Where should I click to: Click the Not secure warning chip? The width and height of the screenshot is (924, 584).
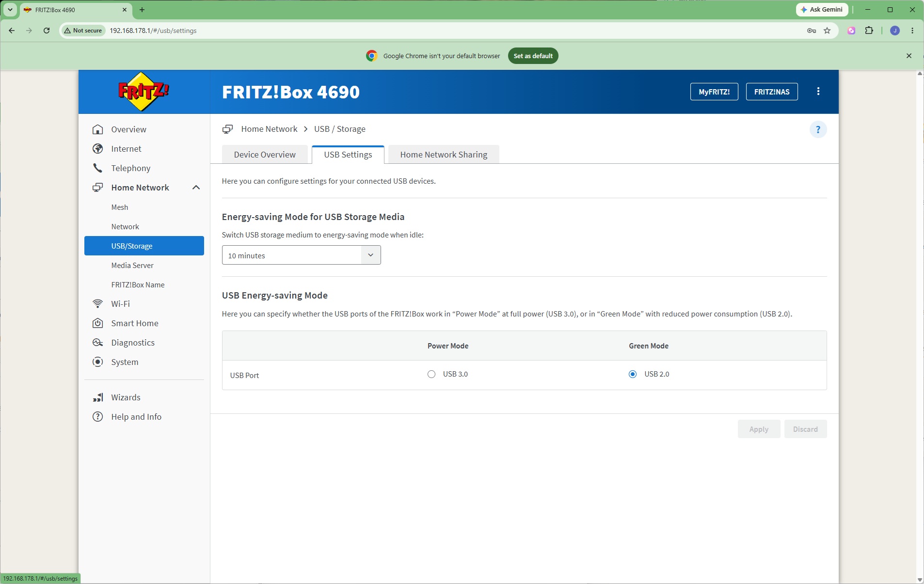click(83, 31)
